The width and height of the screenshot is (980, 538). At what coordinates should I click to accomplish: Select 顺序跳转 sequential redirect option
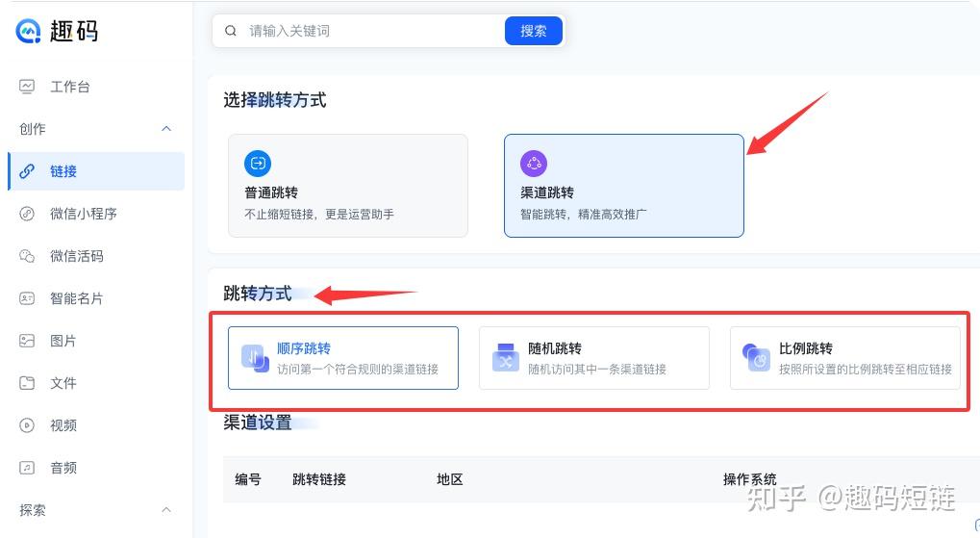tap(343, 358)
